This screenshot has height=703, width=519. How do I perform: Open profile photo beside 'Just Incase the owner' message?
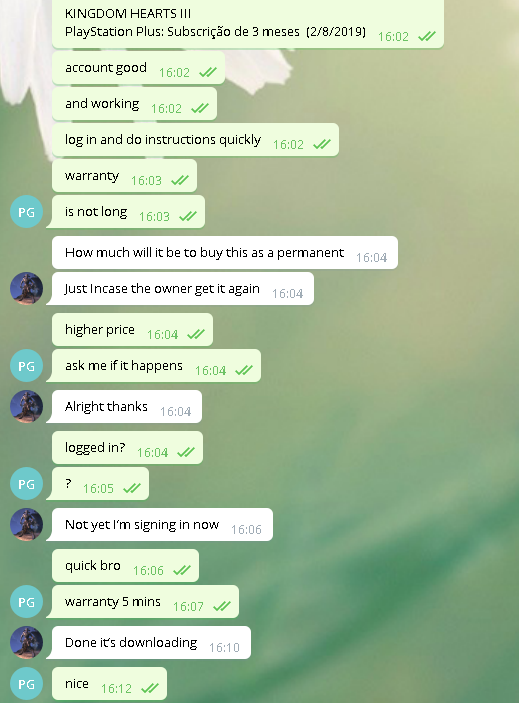click(26, 288)
